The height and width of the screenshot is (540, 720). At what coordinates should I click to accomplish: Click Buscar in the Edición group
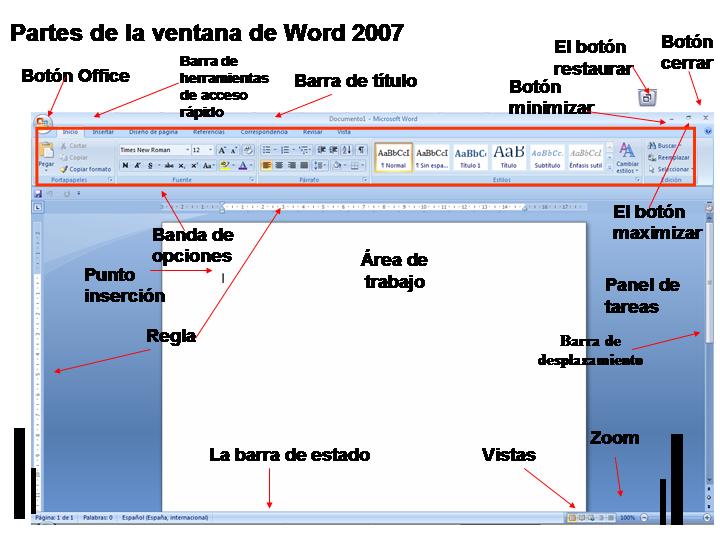(664, 146)
